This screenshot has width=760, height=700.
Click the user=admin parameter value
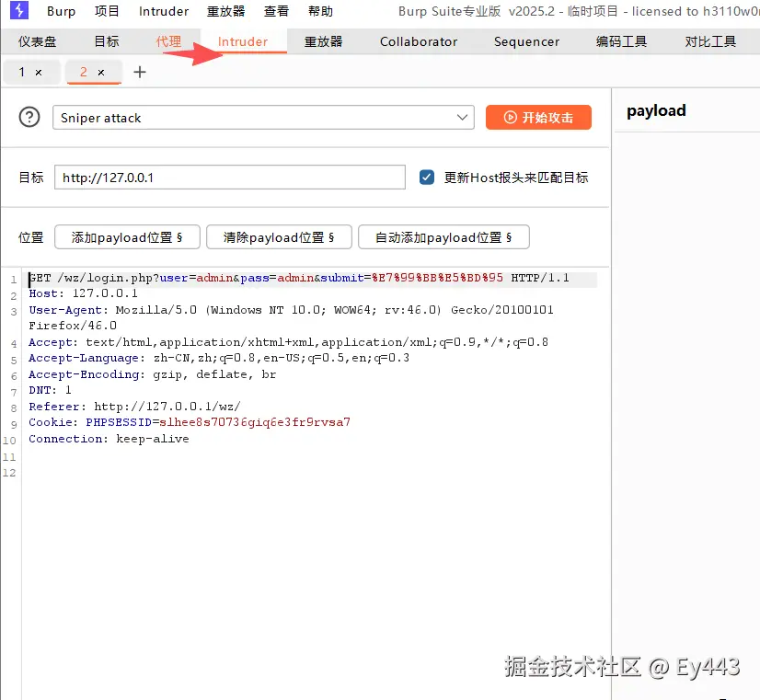pos(214,278)
